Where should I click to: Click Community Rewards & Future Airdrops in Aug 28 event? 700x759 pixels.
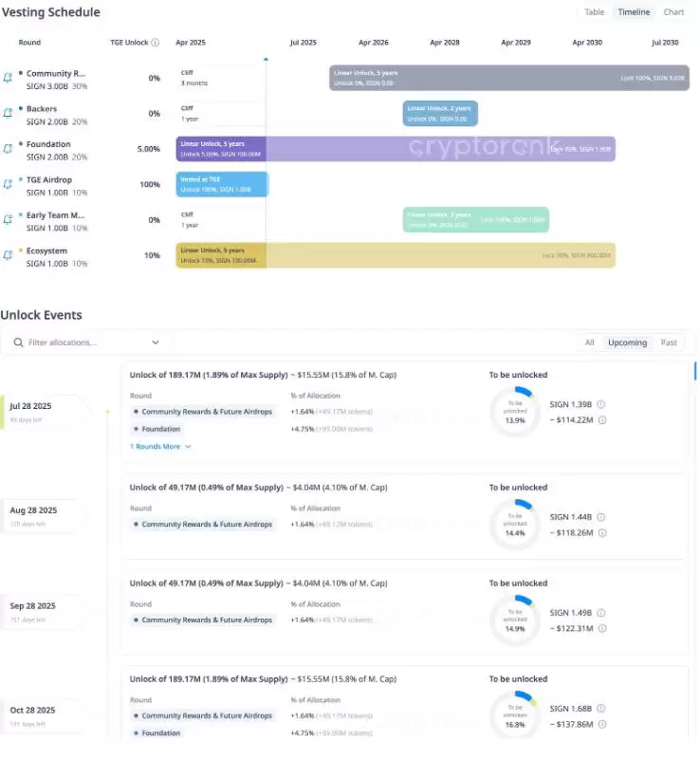pos(206,525)
